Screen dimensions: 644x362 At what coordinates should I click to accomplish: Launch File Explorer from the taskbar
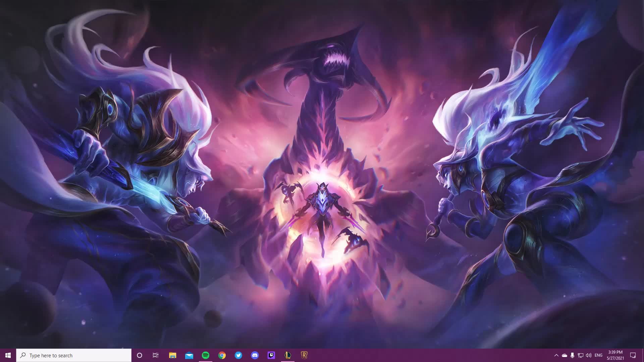click(x=172, y=355)
